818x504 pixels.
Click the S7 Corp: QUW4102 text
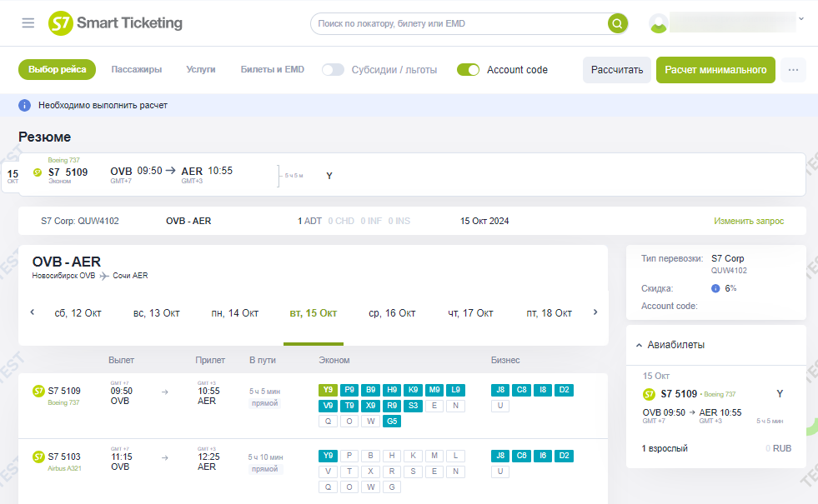coord(80,221)
